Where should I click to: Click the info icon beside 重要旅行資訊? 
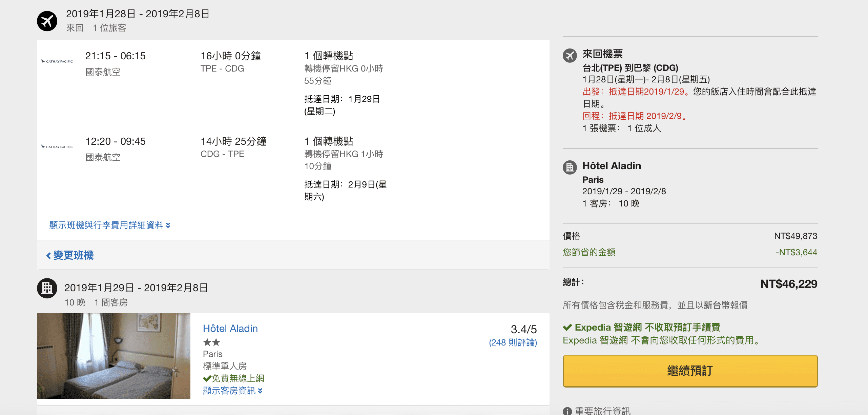(x=567, y=411)
